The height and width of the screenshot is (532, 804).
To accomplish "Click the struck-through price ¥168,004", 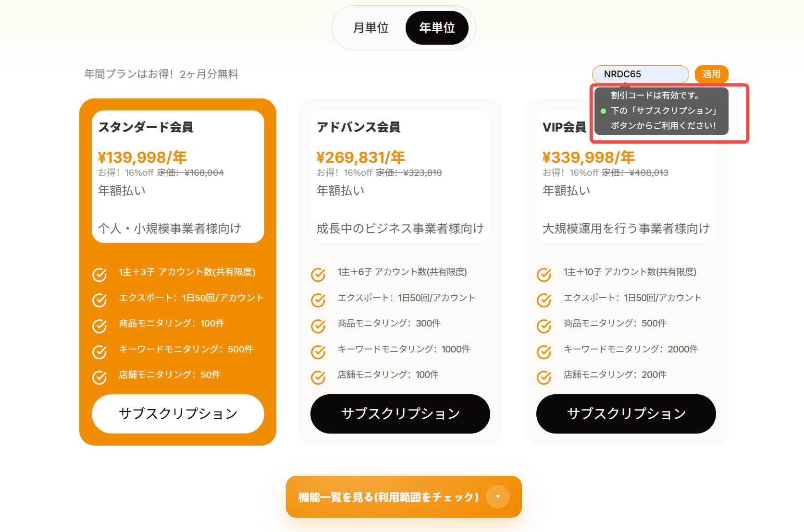I will (204, 173).
